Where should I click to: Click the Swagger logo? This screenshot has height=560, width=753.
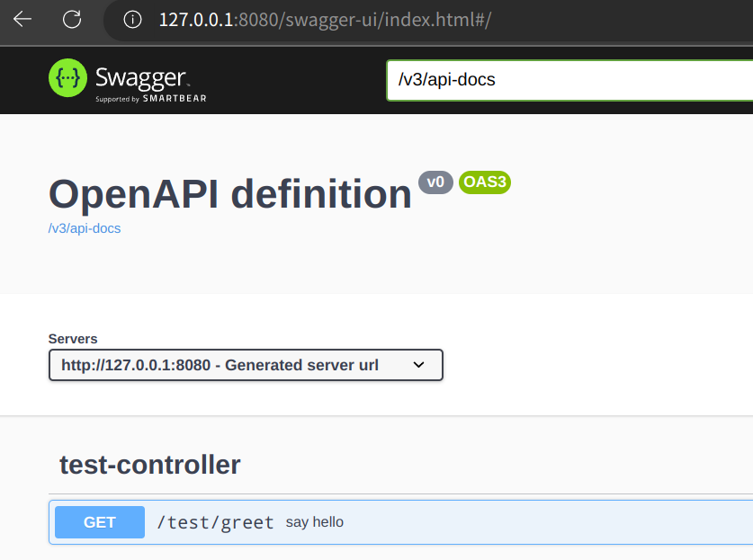(x=127, y=80)
